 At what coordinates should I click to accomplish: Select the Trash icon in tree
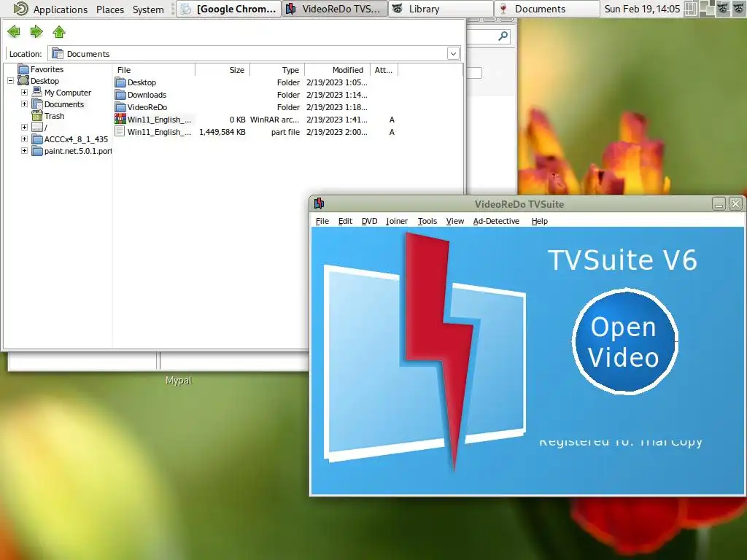pos(37,116)
